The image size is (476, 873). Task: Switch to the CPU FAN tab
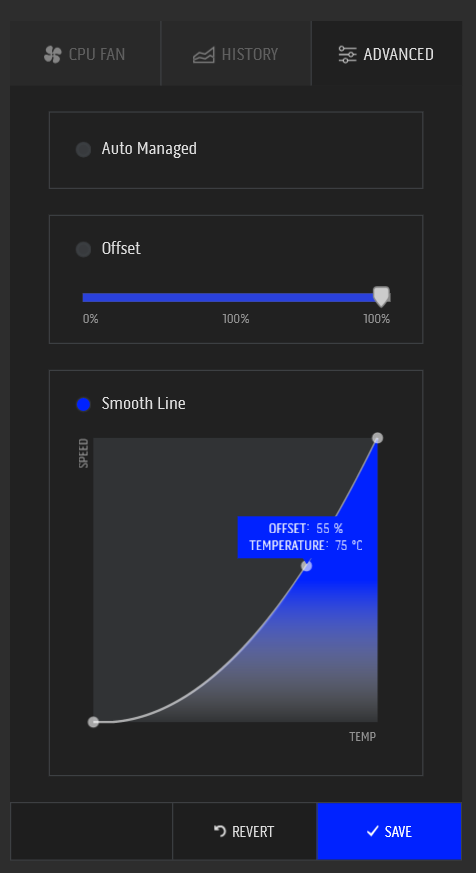click(85, 53)
